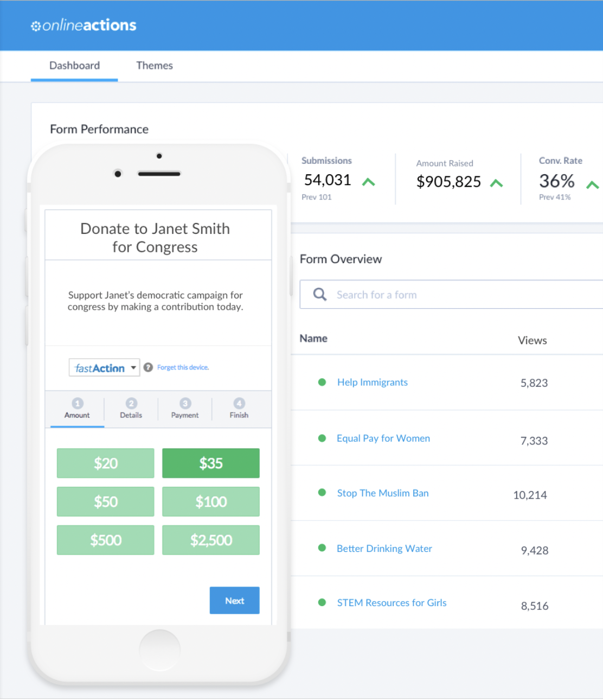Select the Details step tab

131,409
